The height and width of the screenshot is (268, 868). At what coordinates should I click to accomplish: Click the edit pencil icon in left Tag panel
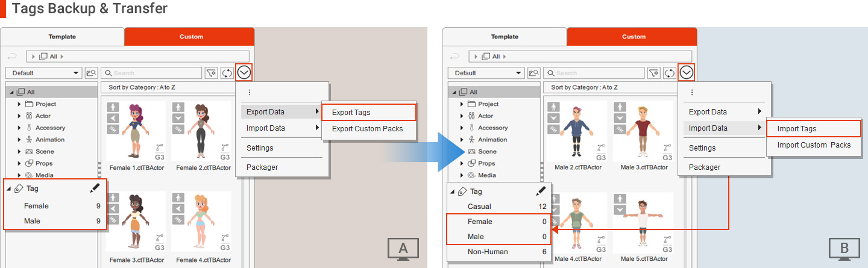[x=95, y=189]
